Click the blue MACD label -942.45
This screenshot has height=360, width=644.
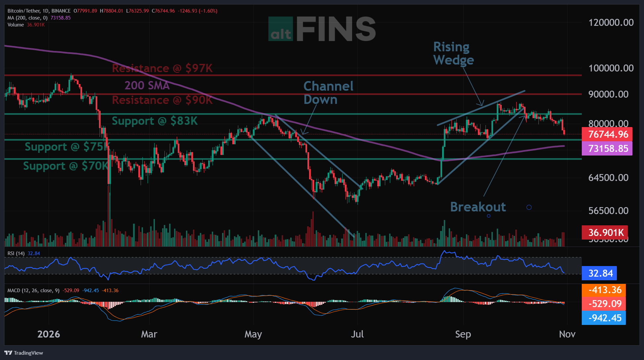point(604,318)
